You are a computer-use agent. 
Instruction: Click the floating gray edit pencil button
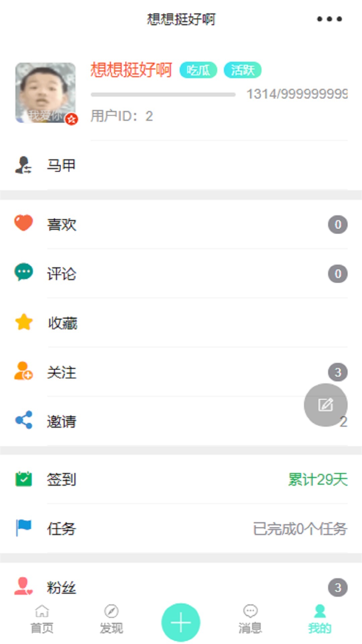[325, 405]
